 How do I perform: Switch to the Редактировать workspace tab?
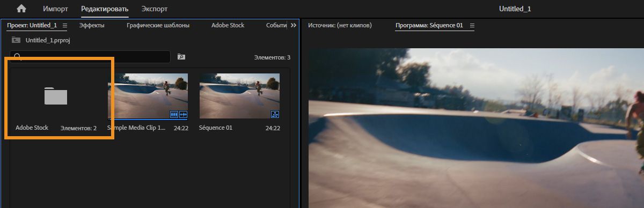(x=105, y=9)
